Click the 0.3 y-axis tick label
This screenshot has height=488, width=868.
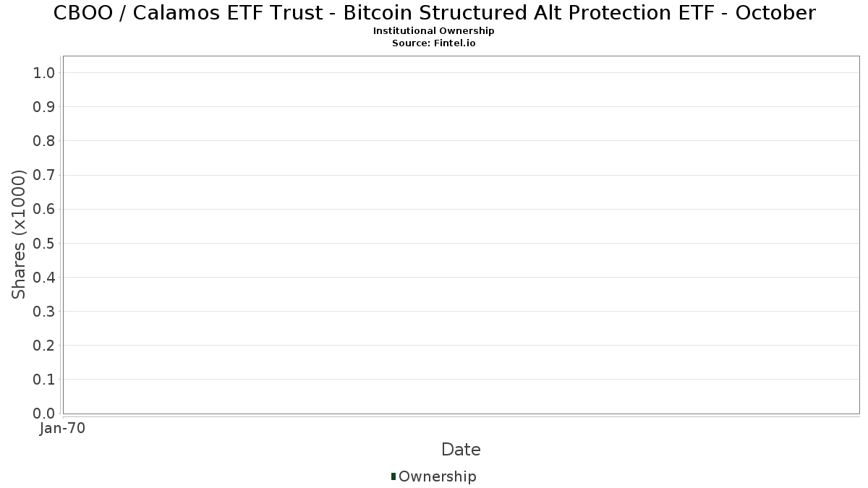pyautogui.click(x=44, y=312)
